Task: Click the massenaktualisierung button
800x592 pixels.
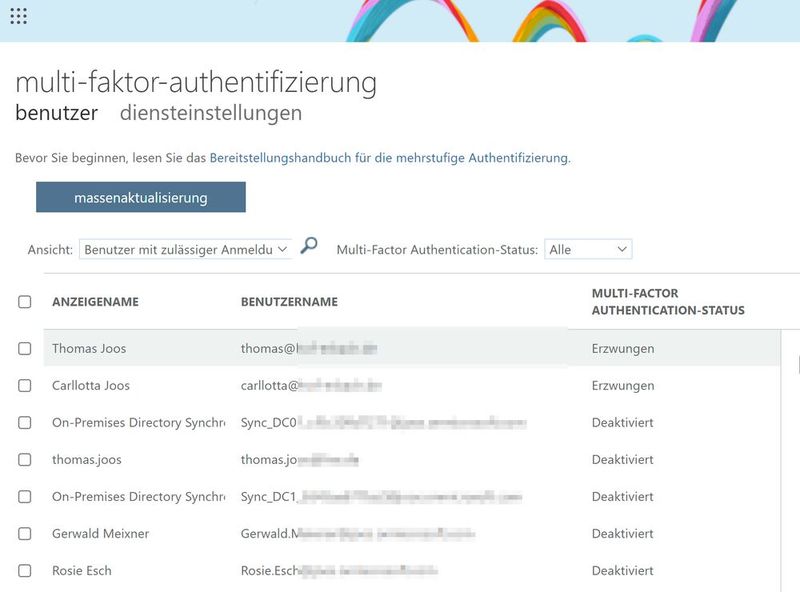Action: 141,197
